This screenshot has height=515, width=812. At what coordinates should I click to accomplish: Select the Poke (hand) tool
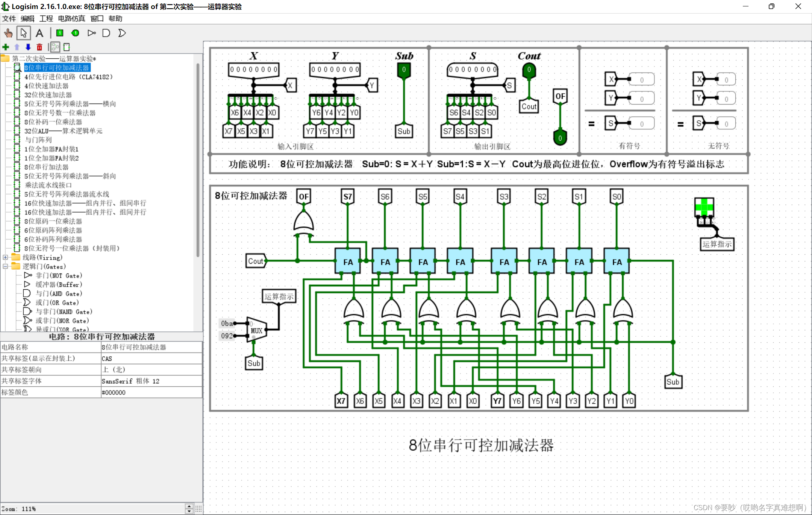point(8,33)
